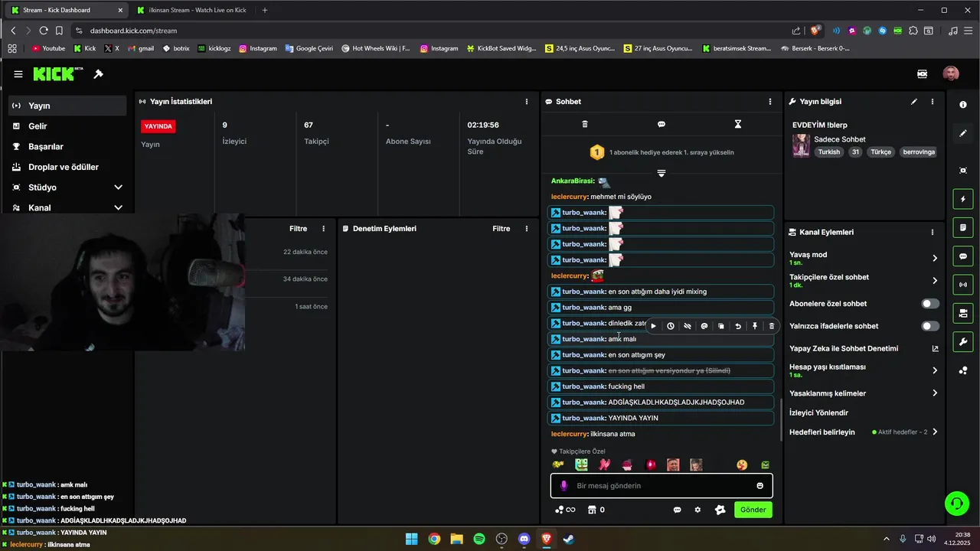The height and width of the screenshot is (551, 980).
Task: Click the mention @ icon in message actions
Action: (x=704, y=326)
